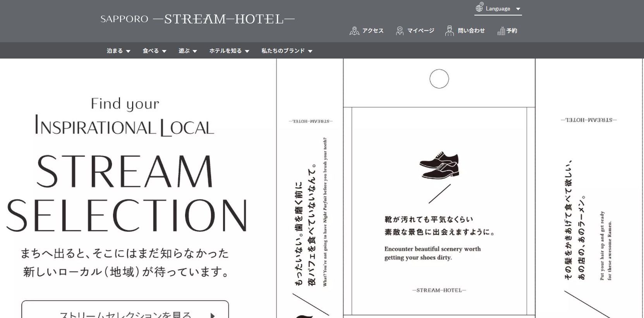Click the ストリームセレクションを見る button

(125, 309)
